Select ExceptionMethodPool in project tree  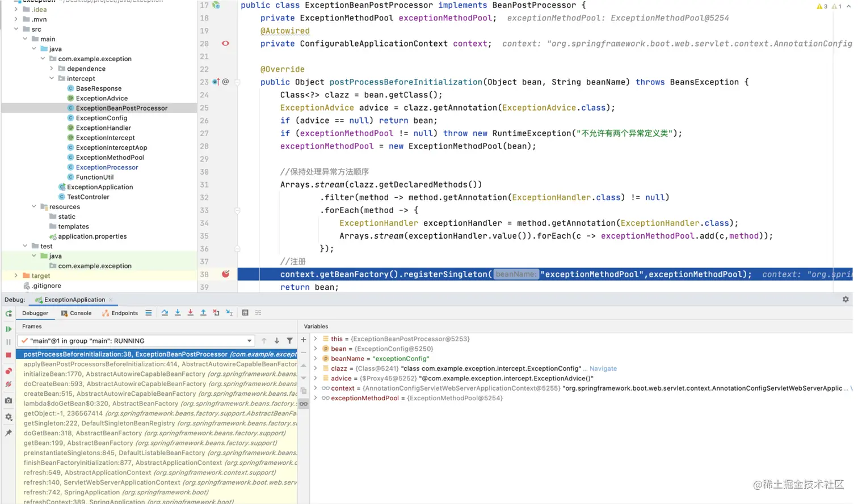110,158
